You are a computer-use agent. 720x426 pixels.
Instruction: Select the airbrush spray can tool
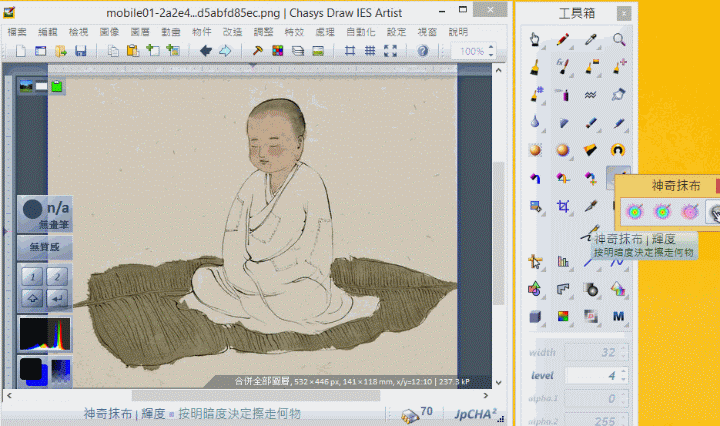pos(563,95)
